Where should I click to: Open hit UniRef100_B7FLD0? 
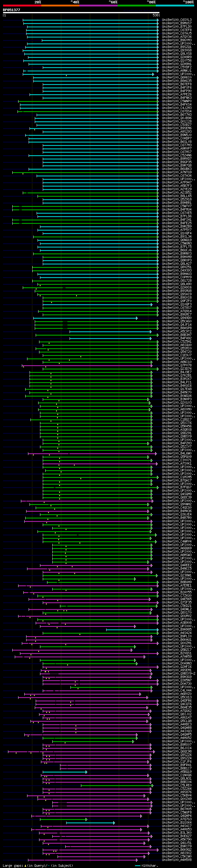[176, 26]
